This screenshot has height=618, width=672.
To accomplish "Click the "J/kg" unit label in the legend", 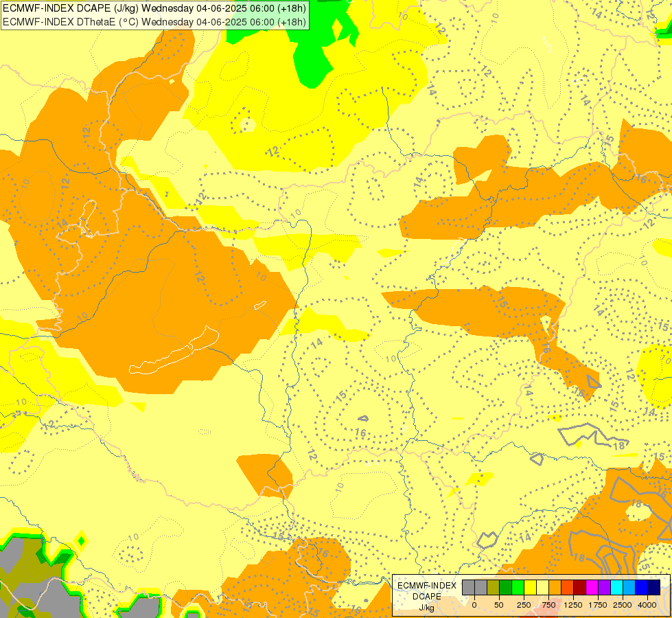I will (x=427, y=608).
